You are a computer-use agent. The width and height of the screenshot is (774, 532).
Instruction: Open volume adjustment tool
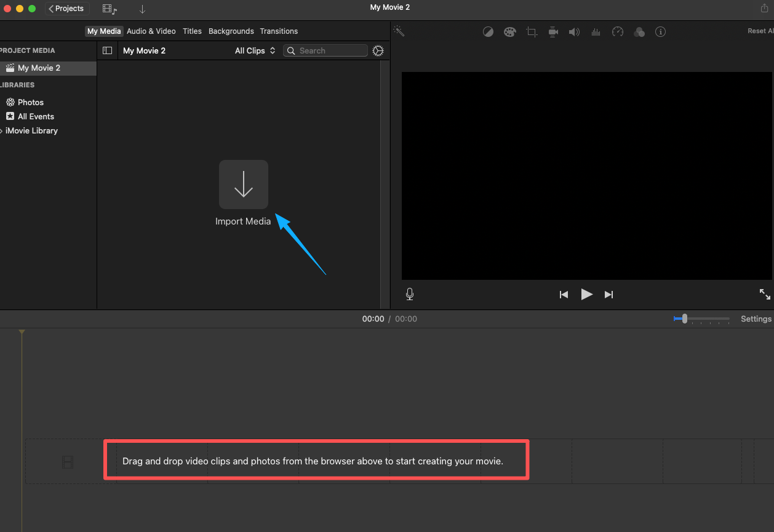pos(574,32)
